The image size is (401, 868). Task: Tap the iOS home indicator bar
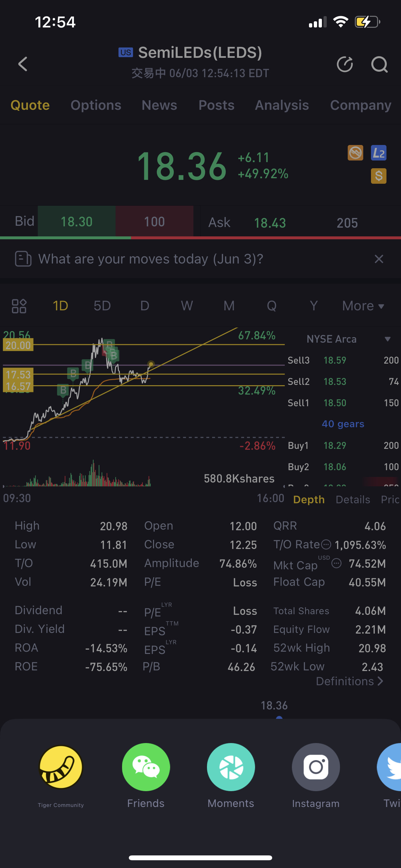(x=200, y=858)
